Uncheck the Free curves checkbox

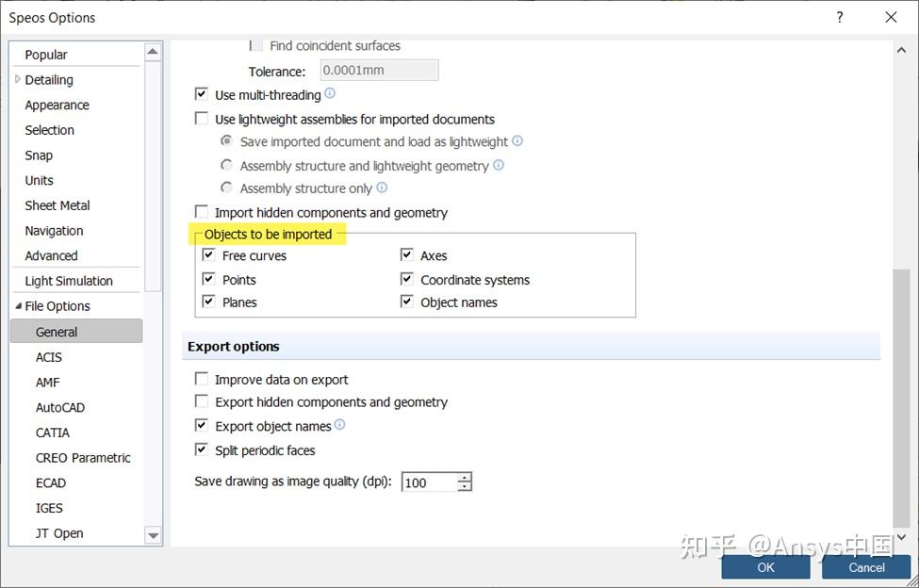pyautogui.click(x=208, y=255)
